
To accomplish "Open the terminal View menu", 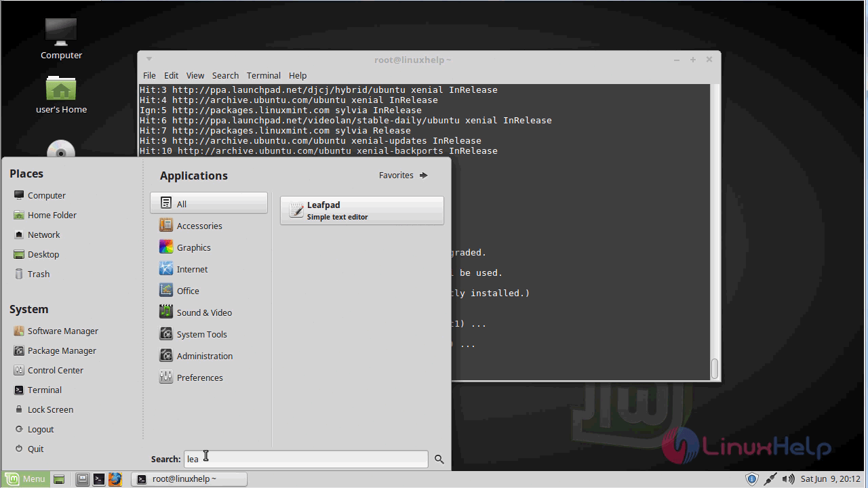I will pos(195,75).
